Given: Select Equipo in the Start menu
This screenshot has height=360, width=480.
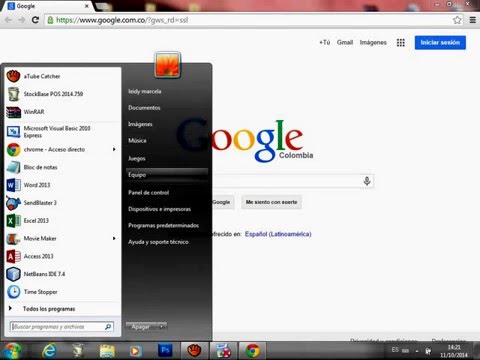Looking at the screenshot, I should (x=167, y=175).
